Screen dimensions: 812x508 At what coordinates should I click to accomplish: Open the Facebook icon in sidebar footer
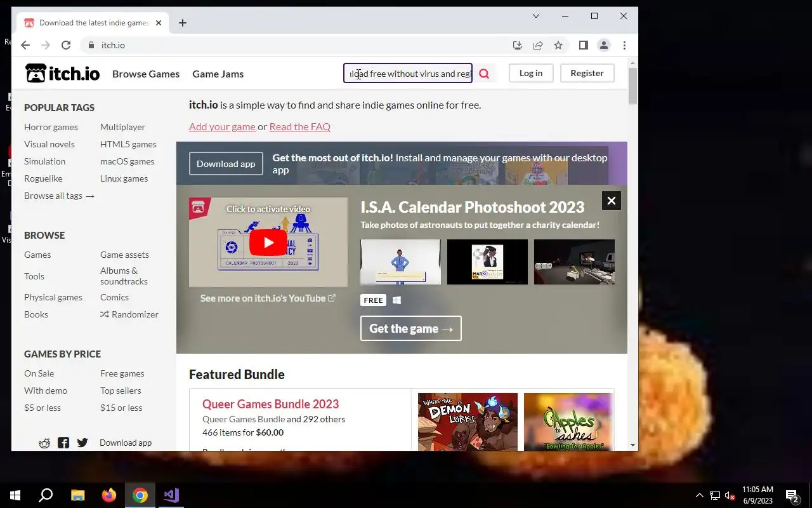point(63,443)
